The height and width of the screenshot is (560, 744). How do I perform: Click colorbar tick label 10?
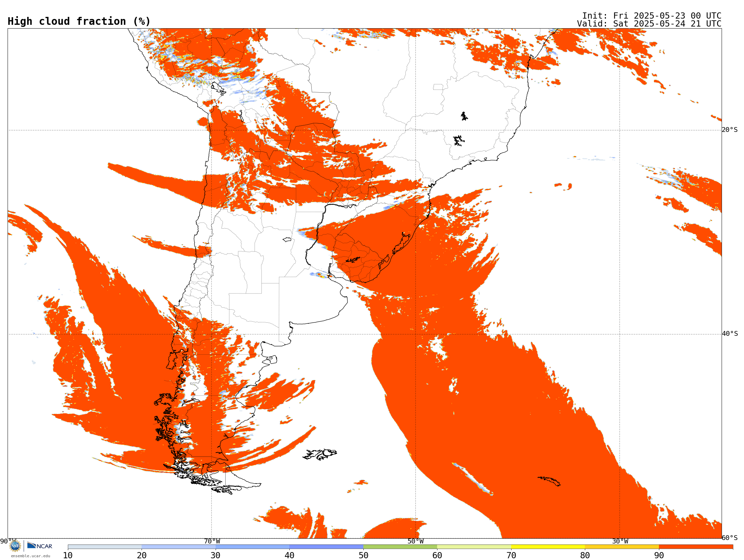(68, 555)
